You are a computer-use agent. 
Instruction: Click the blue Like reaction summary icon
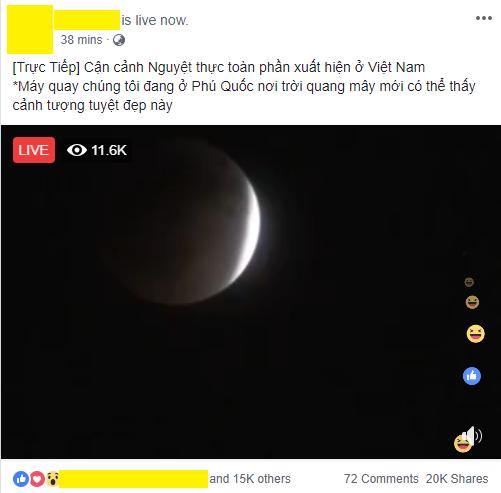(21, 479)
